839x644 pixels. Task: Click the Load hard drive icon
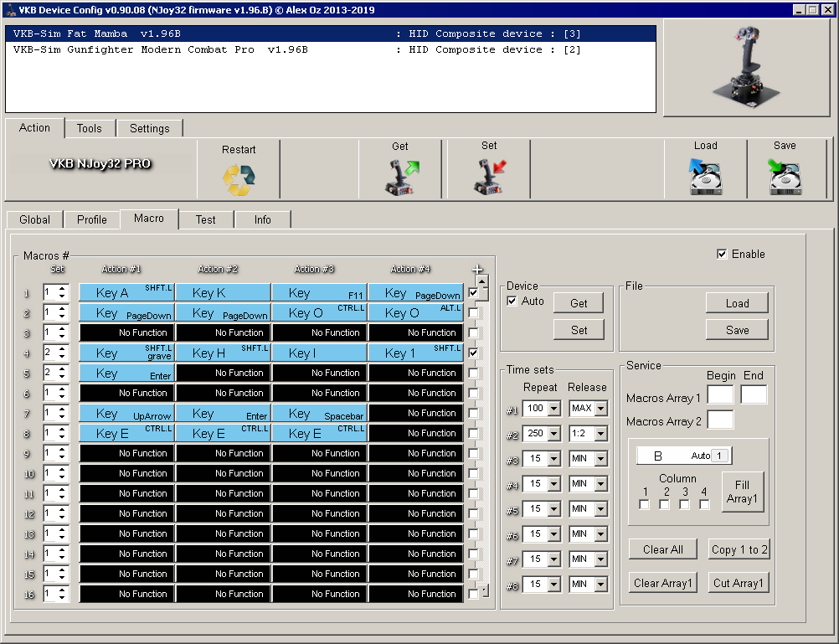click(705, 176)
